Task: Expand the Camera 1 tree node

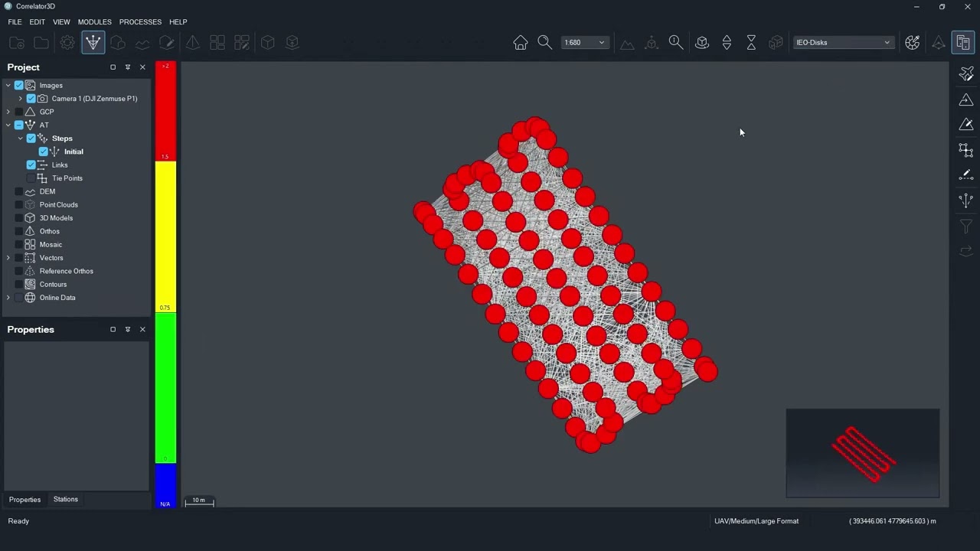Action: (21, 99)
